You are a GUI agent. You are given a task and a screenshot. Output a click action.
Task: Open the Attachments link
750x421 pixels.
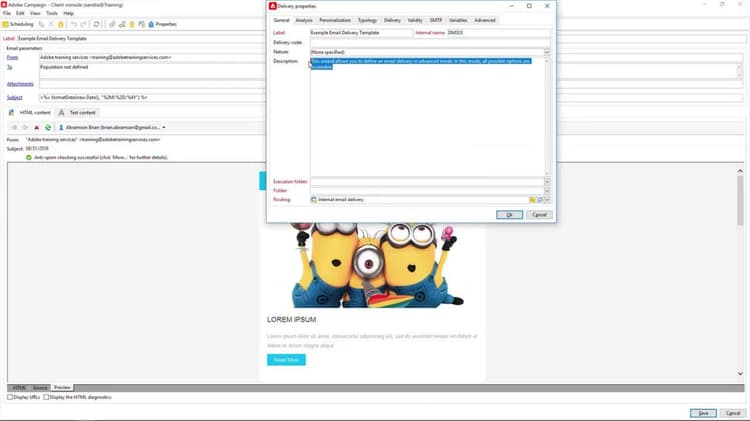(20, 84)
